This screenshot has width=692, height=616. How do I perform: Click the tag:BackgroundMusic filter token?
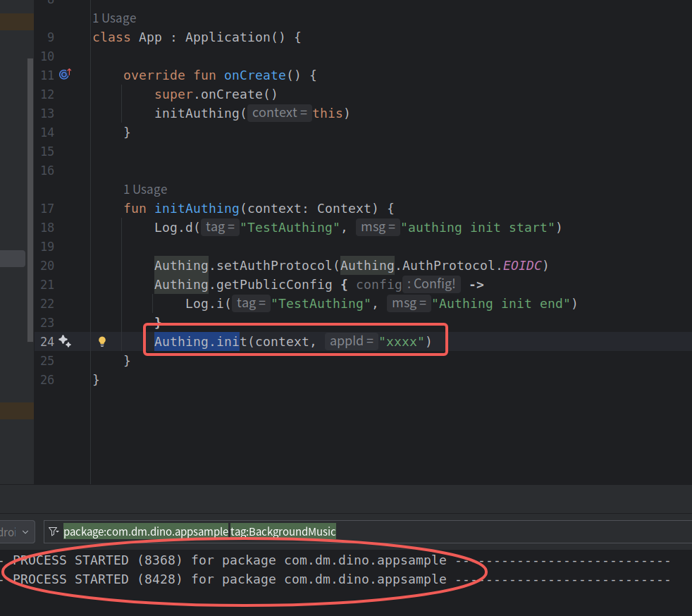[283, 531]
